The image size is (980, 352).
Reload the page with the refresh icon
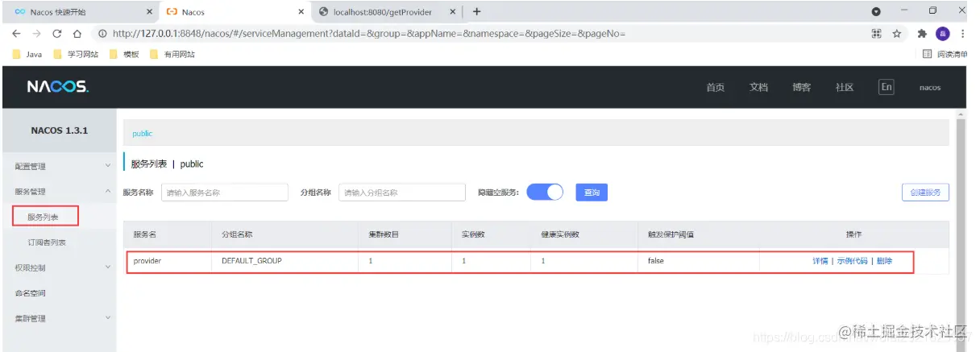[57, 34]
